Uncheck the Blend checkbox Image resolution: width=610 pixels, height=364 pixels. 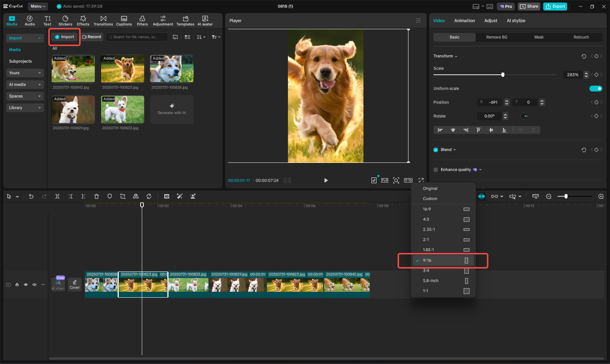coord(435,150)
